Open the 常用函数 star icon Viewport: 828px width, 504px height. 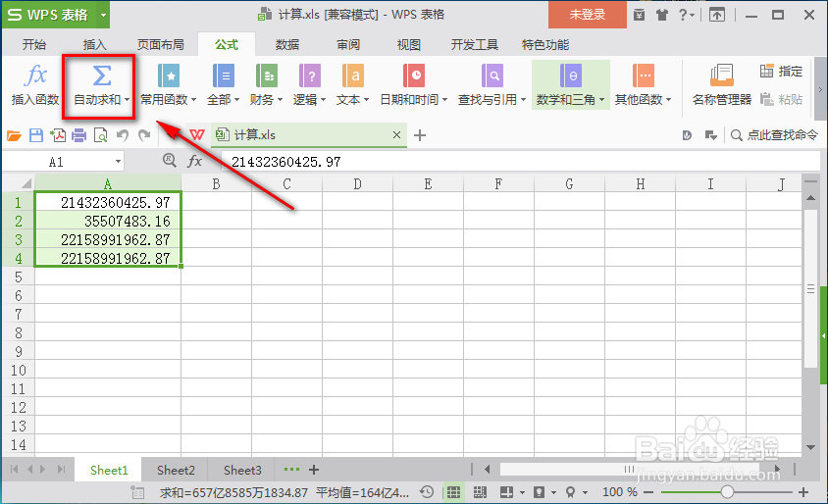pos(169,76)
